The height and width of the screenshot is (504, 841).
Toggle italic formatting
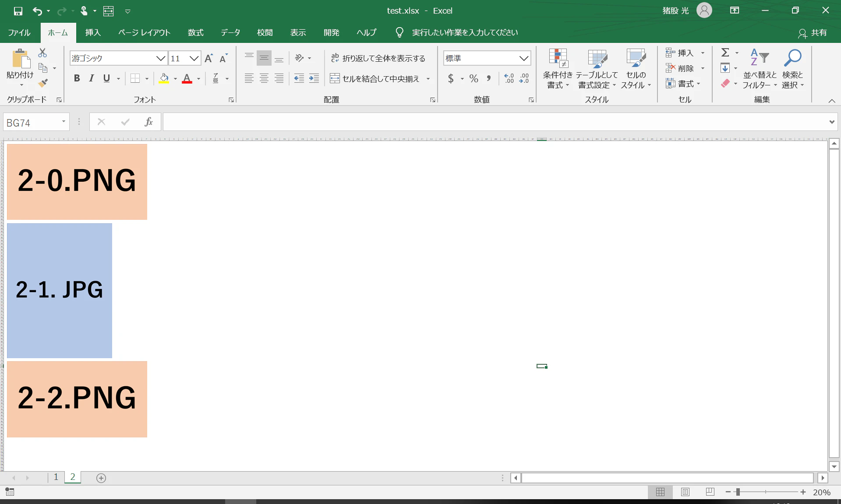click(x=92, y=78)
